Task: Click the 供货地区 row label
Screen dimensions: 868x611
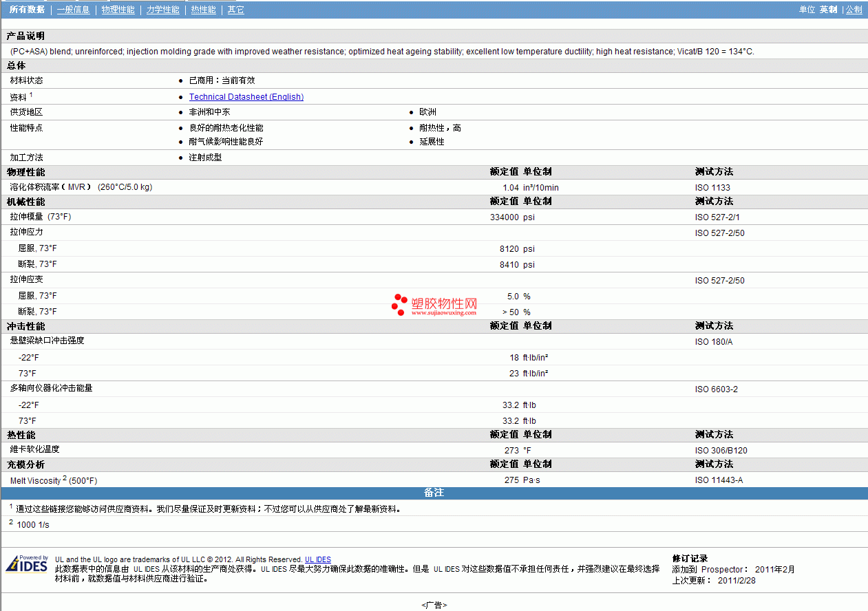Action: click(26, 111)
